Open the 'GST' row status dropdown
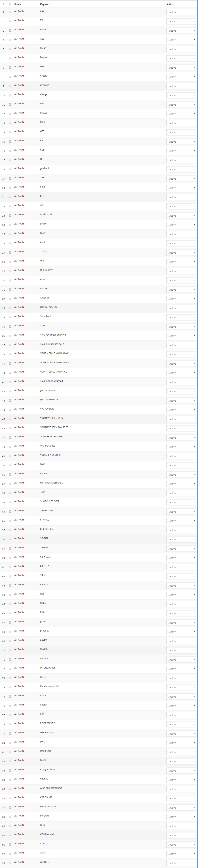Image resolution: width=198 pixels, height=868 pixels. (x=181, y=132)
